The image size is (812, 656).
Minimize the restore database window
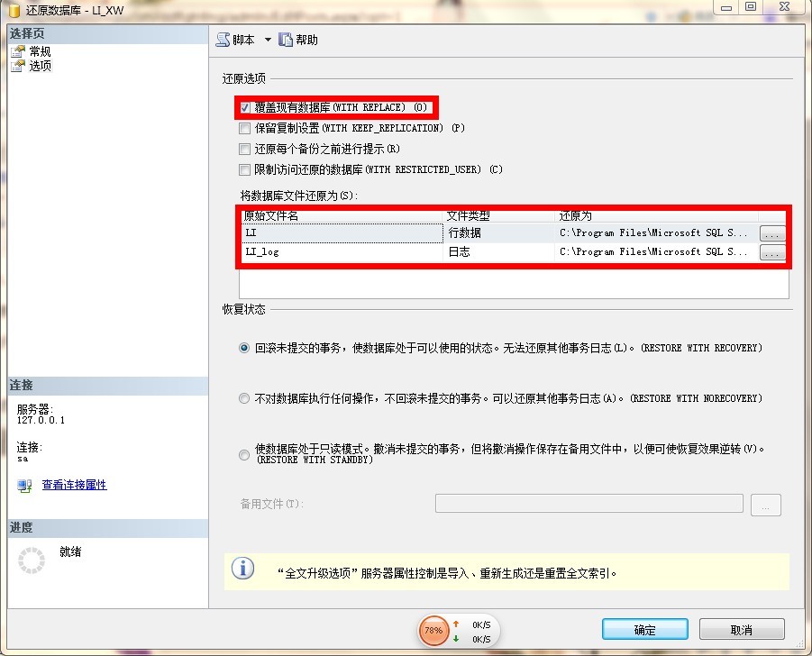(x=726, y=6)
